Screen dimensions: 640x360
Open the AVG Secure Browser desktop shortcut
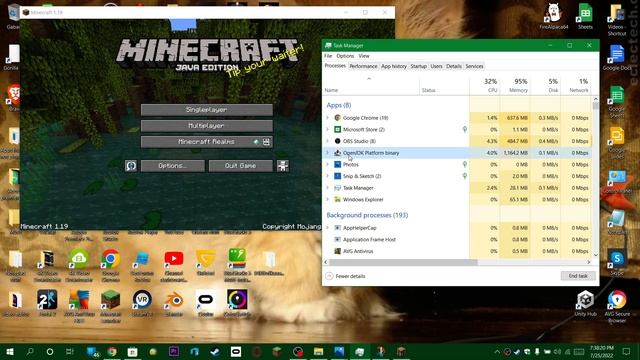point(617,306)
